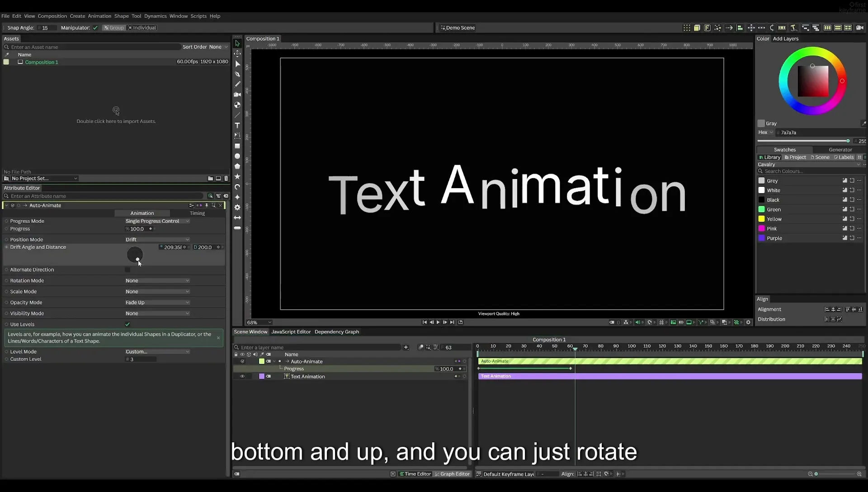Toggle the Manipulator checkbox
The height and width of the screenshot is (492, 868).
pyautogui.click(x=95, y=28)
